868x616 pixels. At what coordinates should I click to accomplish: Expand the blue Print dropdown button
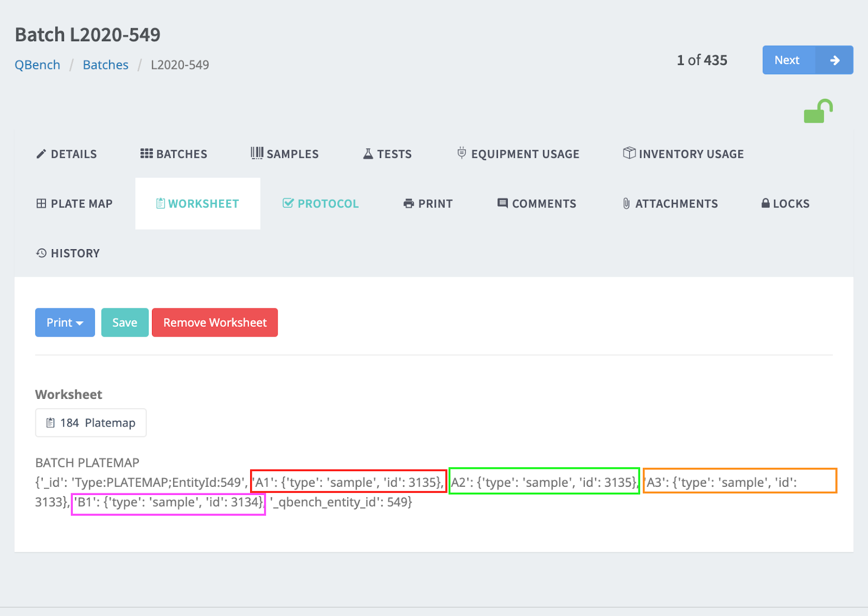point(65,322)
